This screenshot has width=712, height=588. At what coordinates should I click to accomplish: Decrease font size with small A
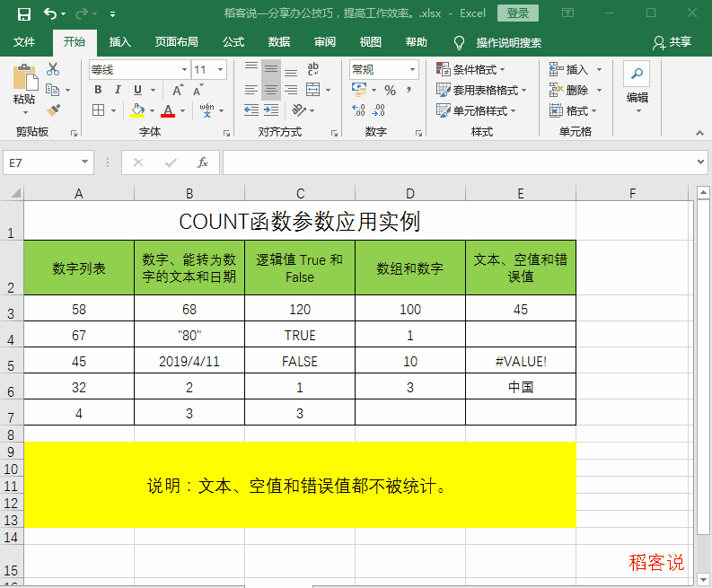[x=198, y=90]
